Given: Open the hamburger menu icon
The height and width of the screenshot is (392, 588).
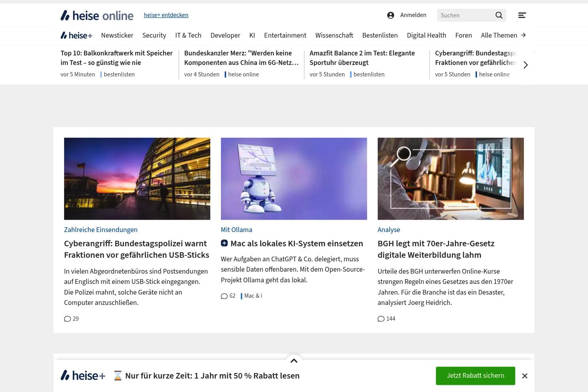Looking at the screenshot, I should pos(521,15).
